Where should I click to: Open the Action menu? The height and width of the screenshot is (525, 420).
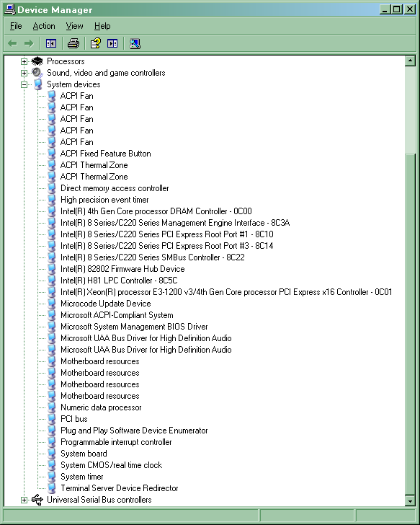[x=44, y=26]
